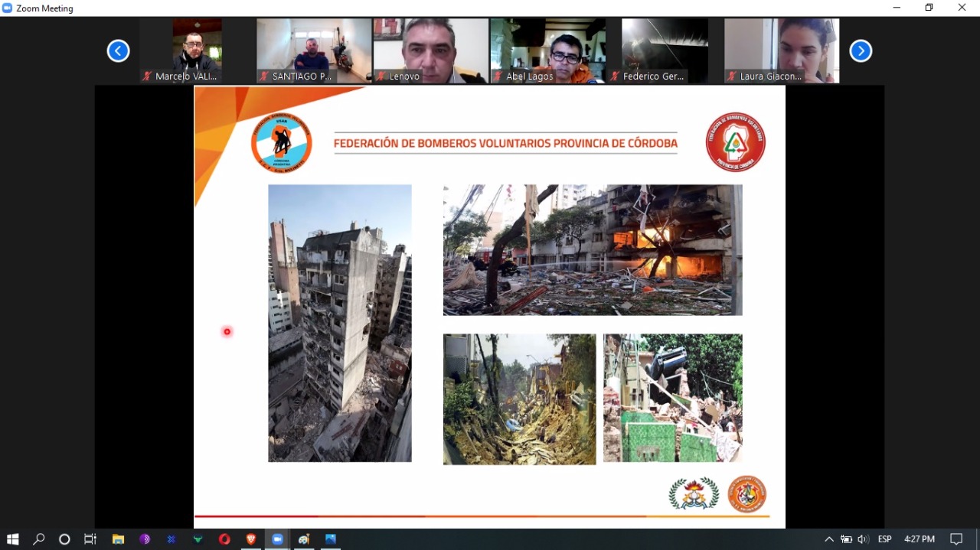The width and height of the screenshot is (980, 550).
Task: Select Abel Lagos participant video
Action: (x=548, y=50)
